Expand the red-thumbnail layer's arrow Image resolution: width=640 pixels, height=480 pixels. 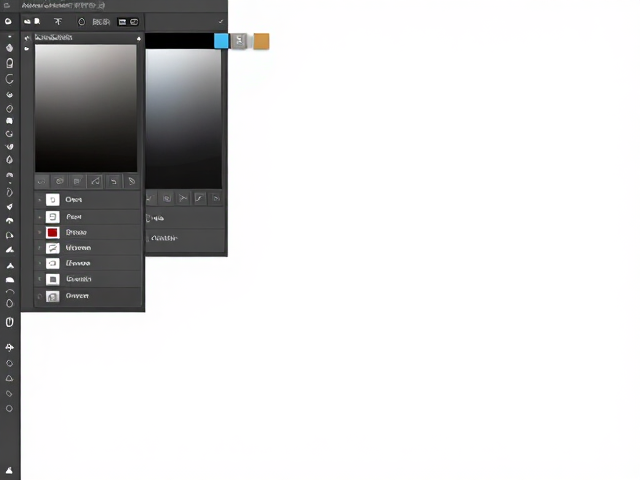[x=40, y=232]
